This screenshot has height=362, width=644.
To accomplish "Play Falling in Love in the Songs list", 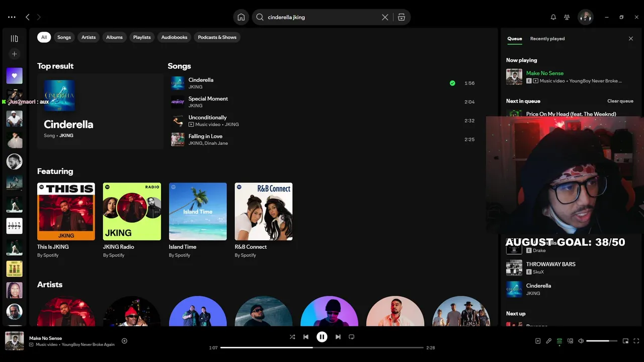I will tap(322, 139).
